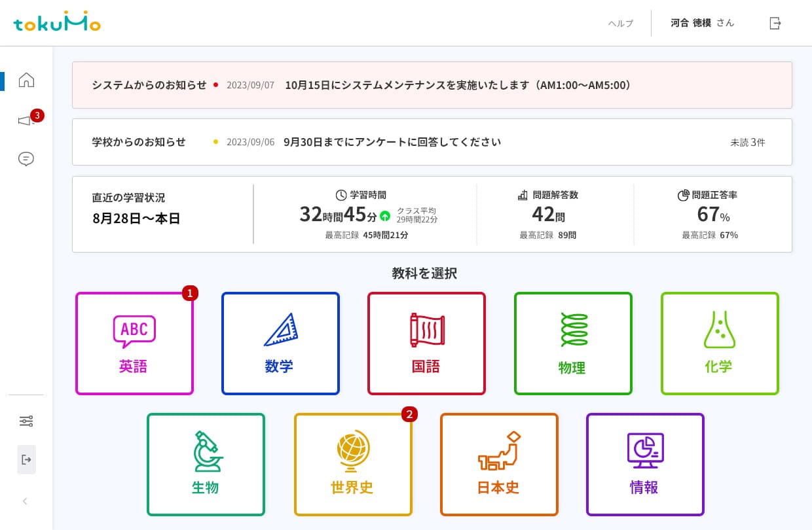Select the 化学 Chemistry flask icon

[x=719, y=330]
